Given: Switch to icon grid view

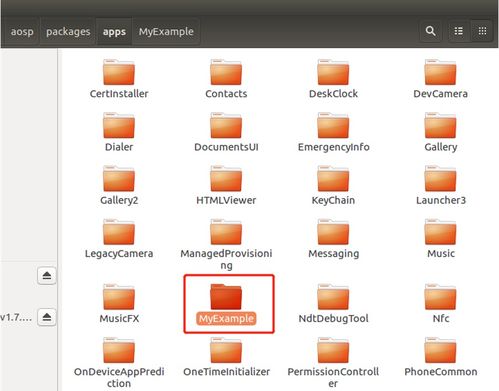Looking at the screenshot, I should 482,31.
